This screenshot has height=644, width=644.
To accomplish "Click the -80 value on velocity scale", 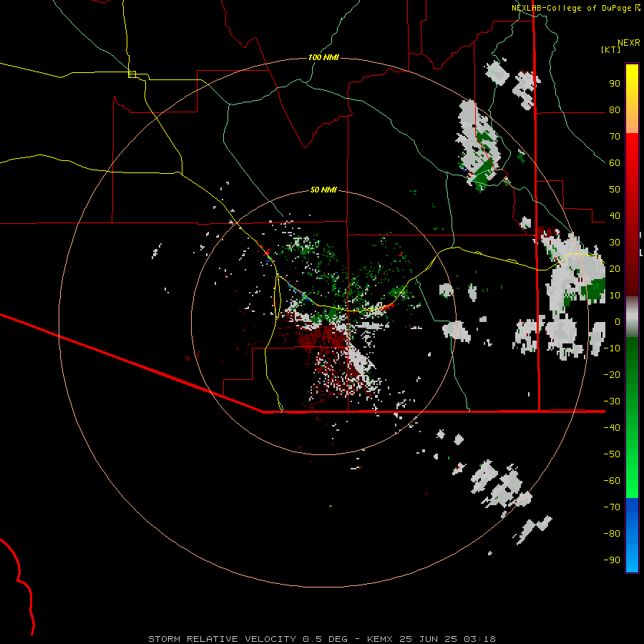I will [612, 534].
